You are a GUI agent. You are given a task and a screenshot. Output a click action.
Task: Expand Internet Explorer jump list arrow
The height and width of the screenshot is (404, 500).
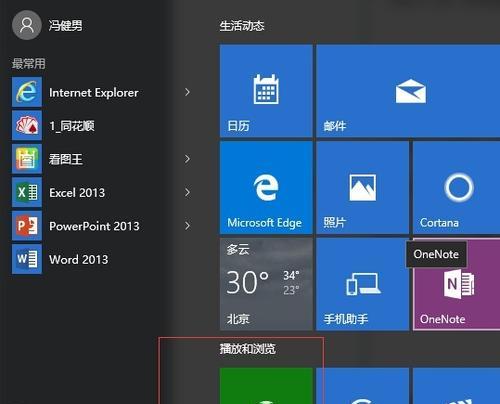coord(188,92)
